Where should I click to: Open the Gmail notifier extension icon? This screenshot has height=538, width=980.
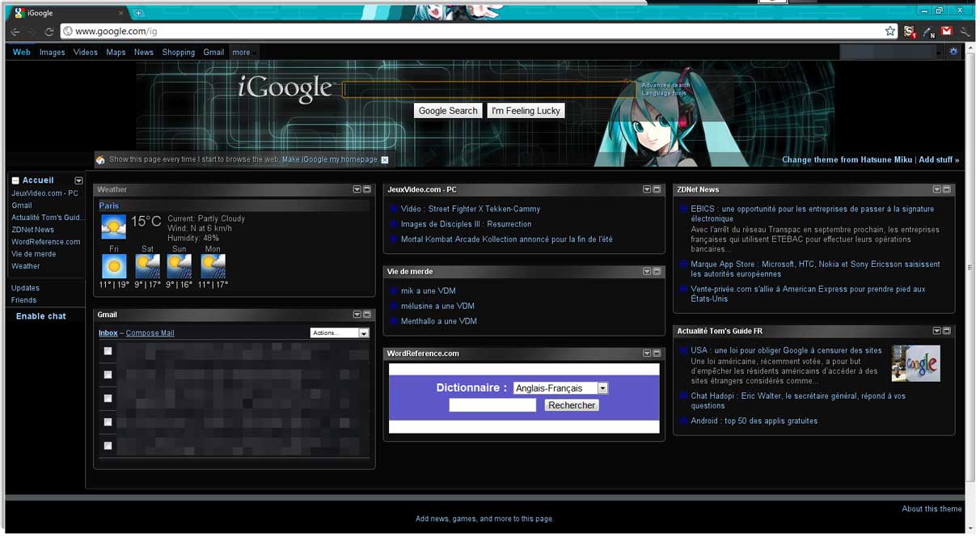947,31
